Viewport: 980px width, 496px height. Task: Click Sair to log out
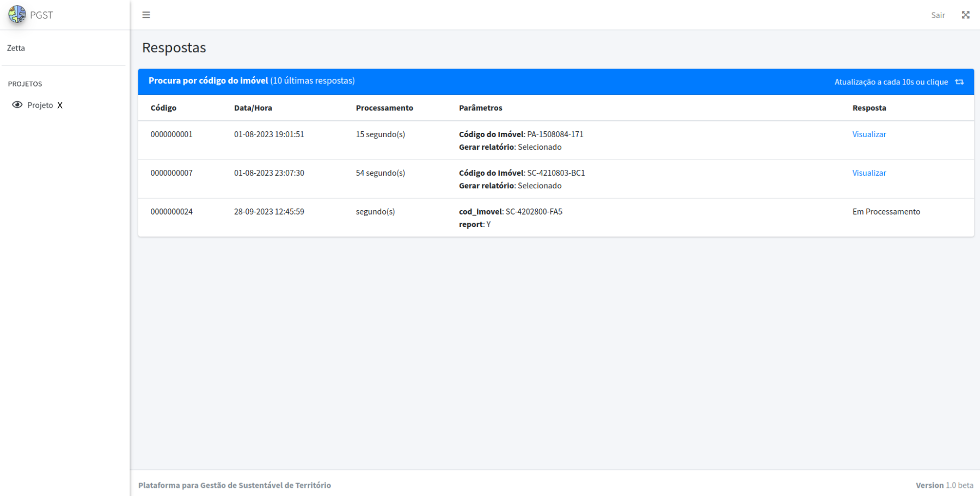938,15
